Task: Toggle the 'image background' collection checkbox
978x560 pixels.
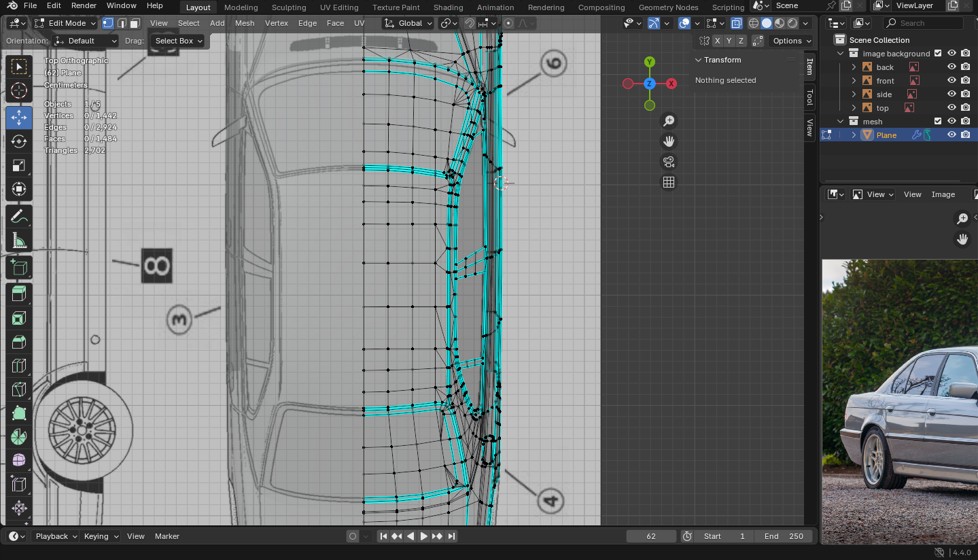Action: pos(938,54)
